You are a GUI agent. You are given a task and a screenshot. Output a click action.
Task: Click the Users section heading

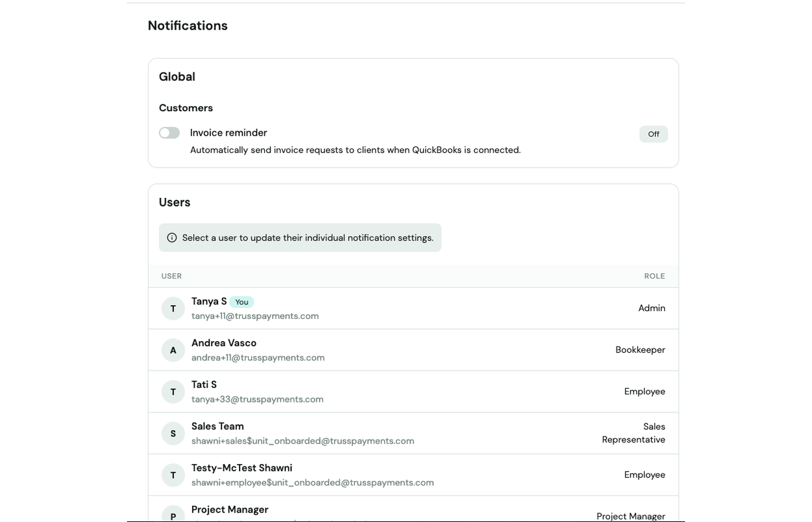(175, 202)
